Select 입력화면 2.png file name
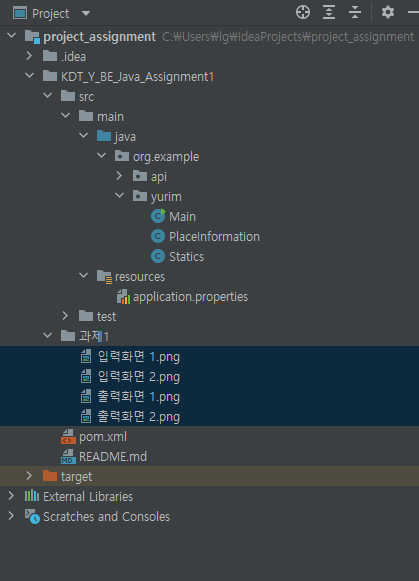419x581 pixels. tap(139, 377)
